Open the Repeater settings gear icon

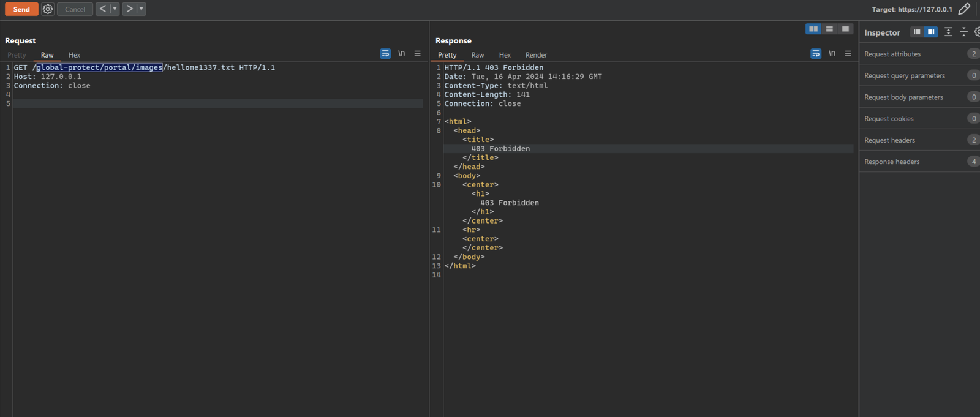(48, 9)
